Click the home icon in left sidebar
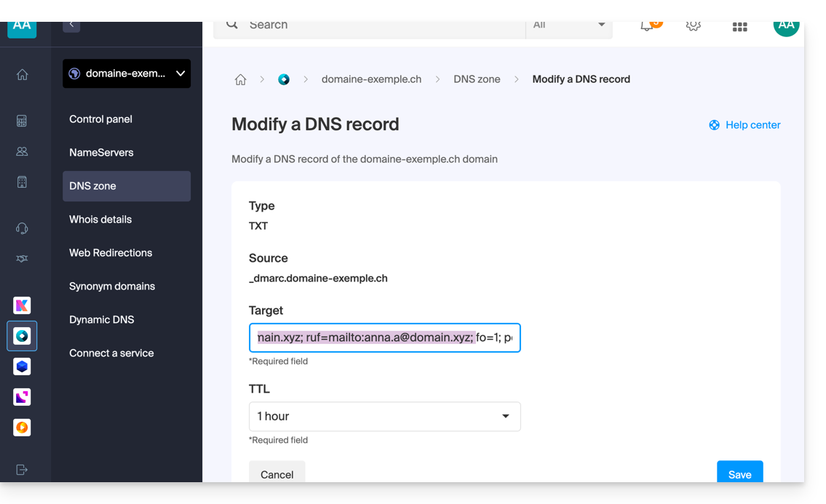This screenshot has height=504, width=826. click(22, 74)
